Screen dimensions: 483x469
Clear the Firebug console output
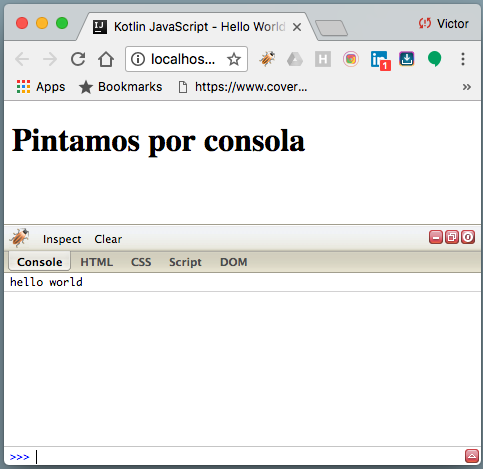click(108, 239)
